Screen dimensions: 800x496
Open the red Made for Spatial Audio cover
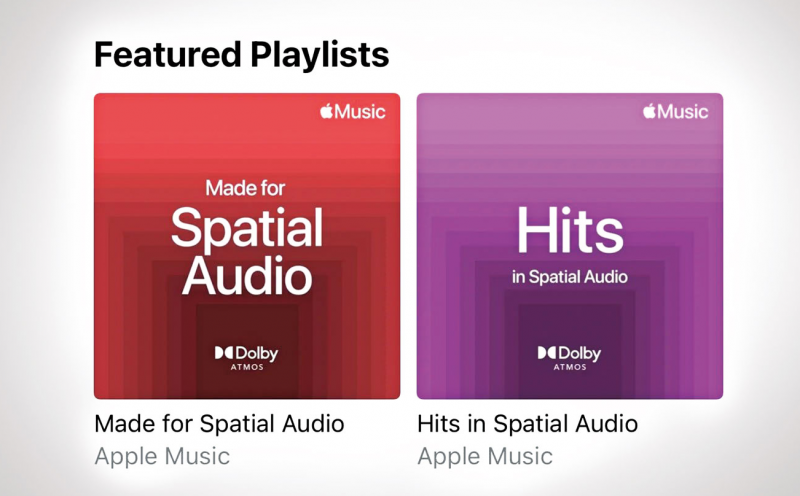point(247,246)
